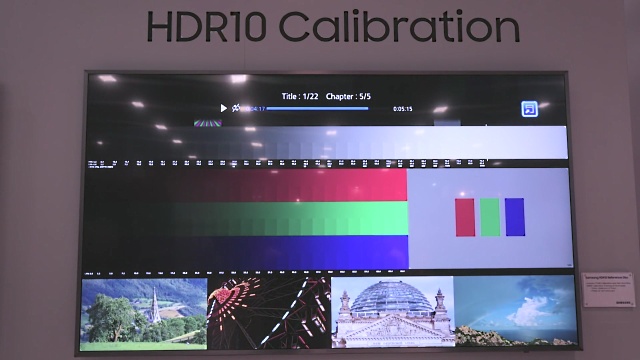The height and width of the screenshot is (360, 640).
Task: Click the green gradient ramp bar
Action: [246, 218]
